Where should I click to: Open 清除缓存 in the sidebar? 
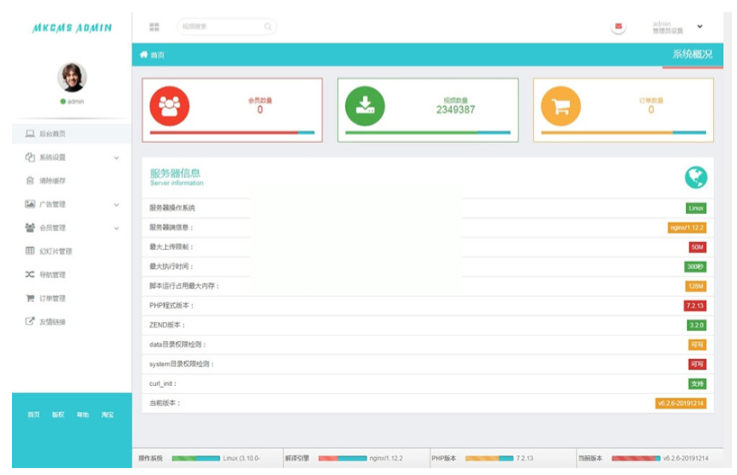(x=52, y=181)
